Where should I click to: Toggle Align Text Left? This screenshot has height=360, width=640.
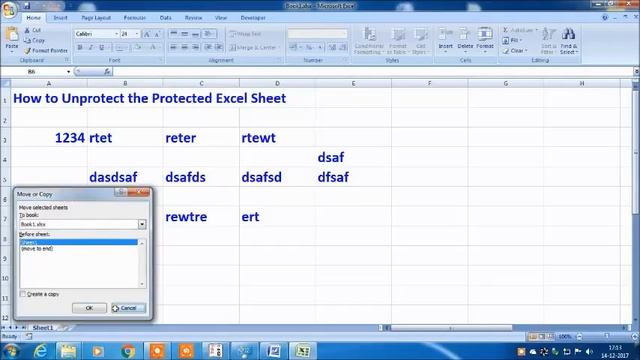point(173,48)
